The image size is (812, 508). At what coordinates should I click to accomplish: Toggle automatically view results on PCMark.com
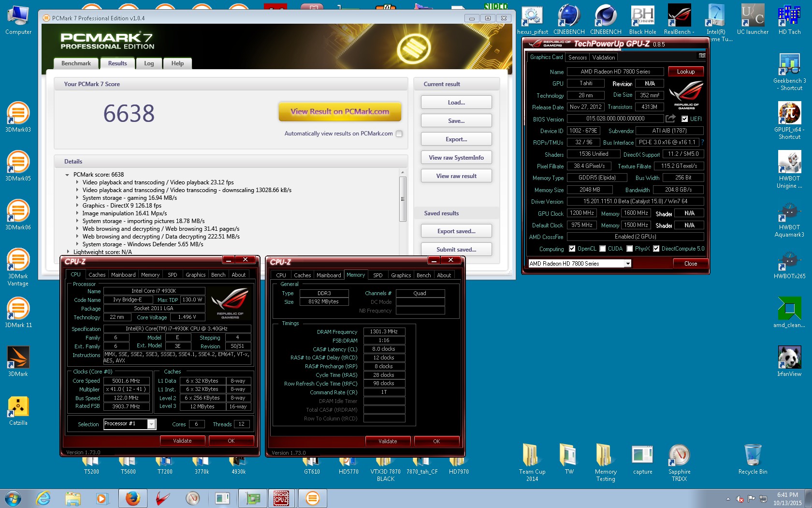[399, 134]
